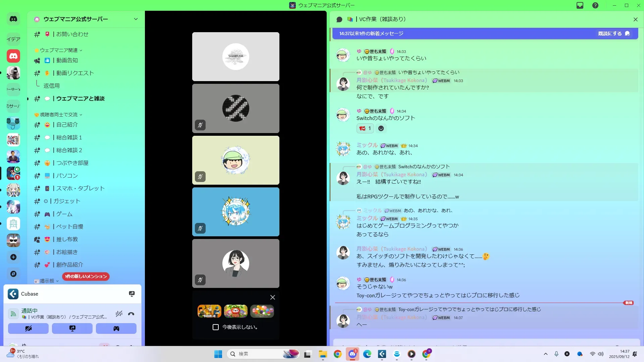Disconnect from the voice call
644x362 pixels.
point(131,314)
